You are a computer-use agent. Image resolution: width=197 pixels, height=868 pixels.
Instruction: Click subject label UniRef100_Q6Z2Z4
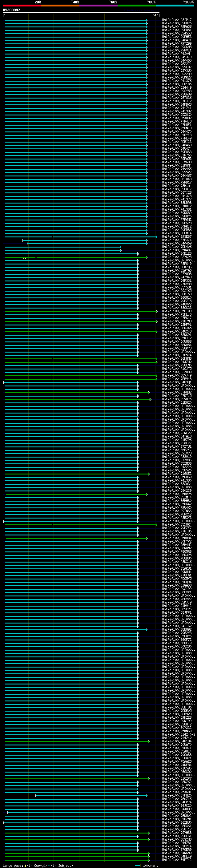[x=177, y=64]
